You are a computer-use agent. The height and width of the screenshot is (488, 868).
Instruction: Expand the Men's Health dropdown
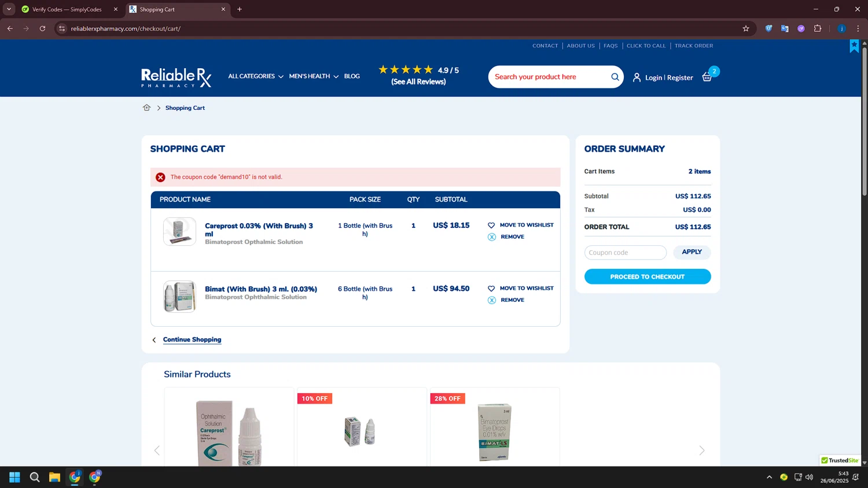tap(314, 76)
